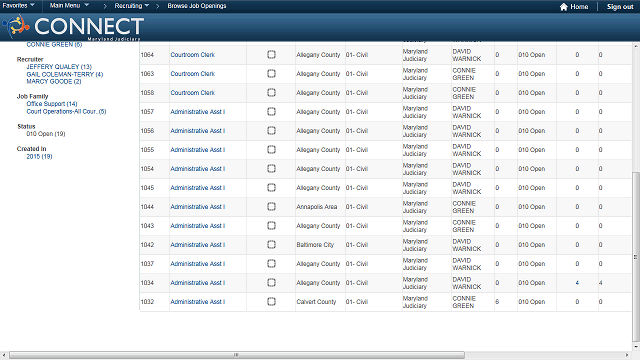Select the checkbox in row 1037
640x360 pixels.
click(x=271, y=264)
